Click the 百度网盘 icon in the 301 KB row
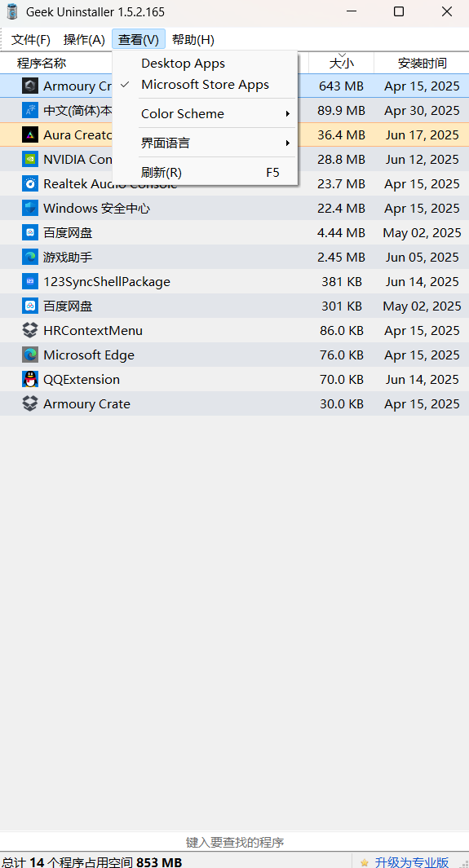This screenshot has height=868, width=469. tap(30, 306)
